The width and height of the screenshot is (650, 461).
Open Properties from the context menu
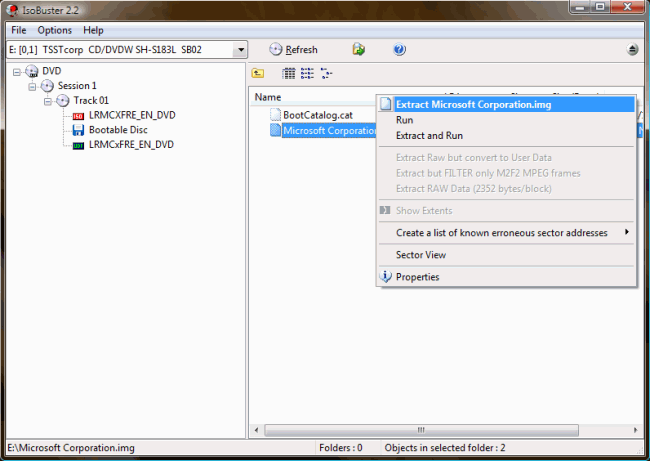[x=417, y=277]
